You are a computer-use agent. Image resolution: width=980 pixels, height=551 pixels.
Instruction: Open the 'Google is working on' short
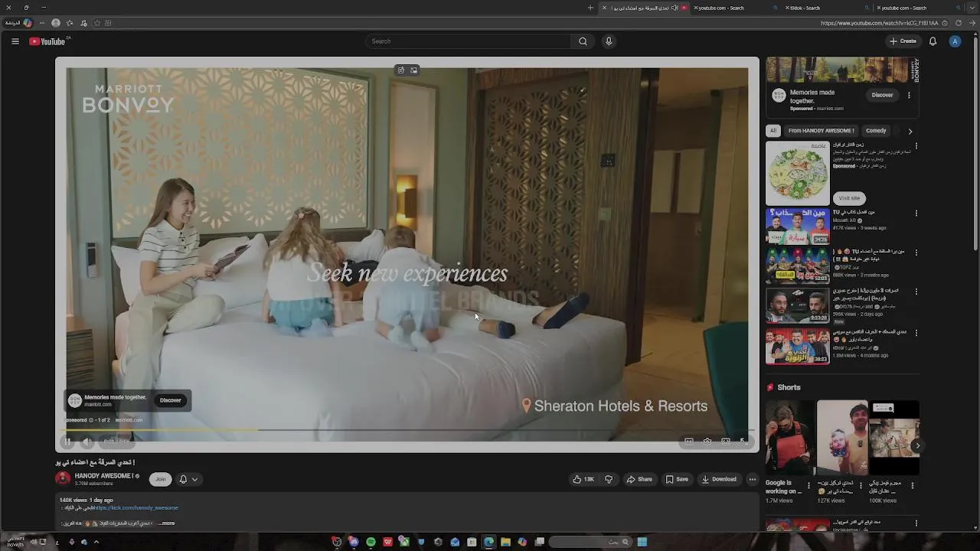click(789, 438)
